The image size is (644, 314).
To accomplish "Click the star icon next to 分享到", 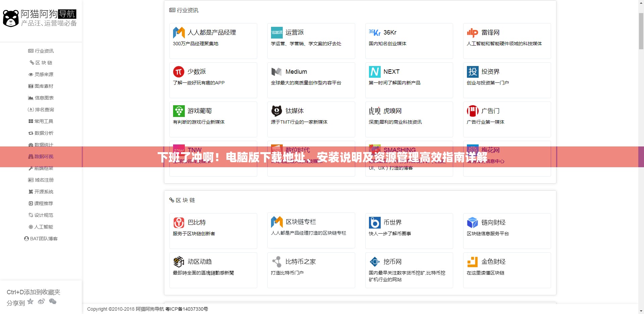I will [x=30, y=302].
